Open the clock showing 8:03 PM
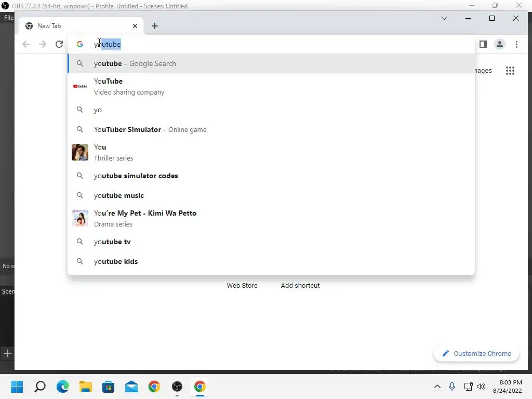This screenshot has height=399, width=532. pyautogui.click(x=508, y=387)
